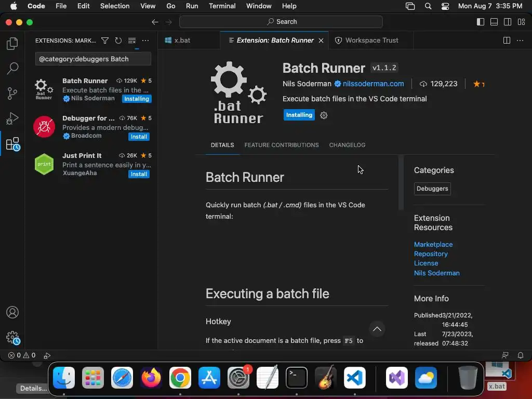Open editor more actions menu

tap(520, 41)
